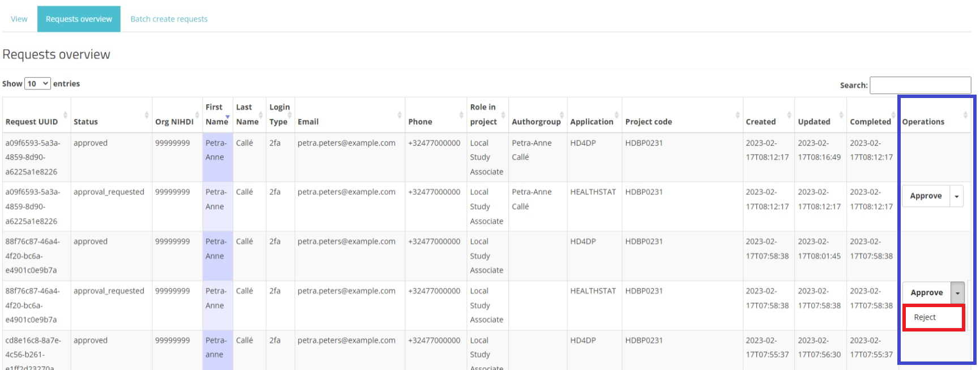
Task: Select Reject from the open dropdown menu
Action: click(x=925, y=317)
